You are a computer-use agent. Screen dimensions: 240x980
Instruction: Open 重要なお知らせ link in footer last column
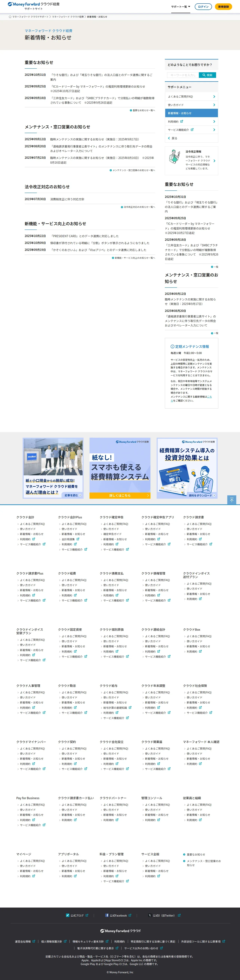point(196,854)
